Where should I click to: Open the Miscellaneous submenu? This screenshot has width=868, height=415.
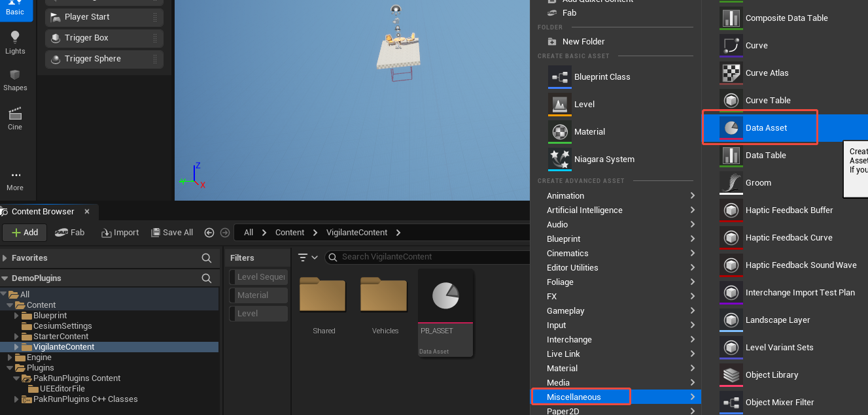point(616,397)
